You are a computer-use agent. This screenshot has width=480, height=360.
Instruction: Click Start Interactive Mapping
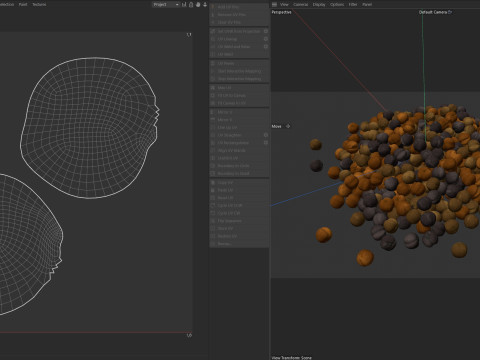coord(239,71)
